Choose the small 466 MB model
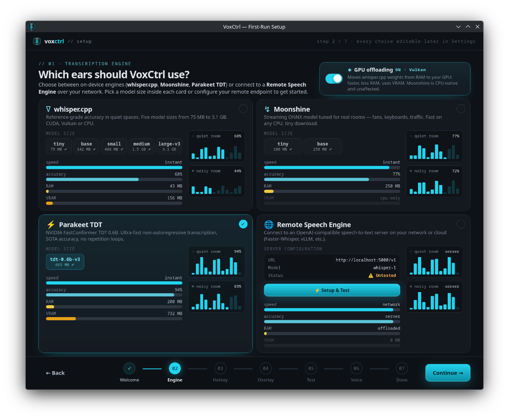This screenshot has width=509, height=420. point(114,146)
